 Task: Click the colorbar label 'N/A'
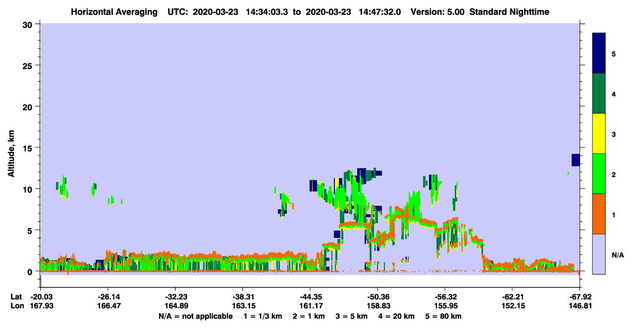(x=618, y=255)
